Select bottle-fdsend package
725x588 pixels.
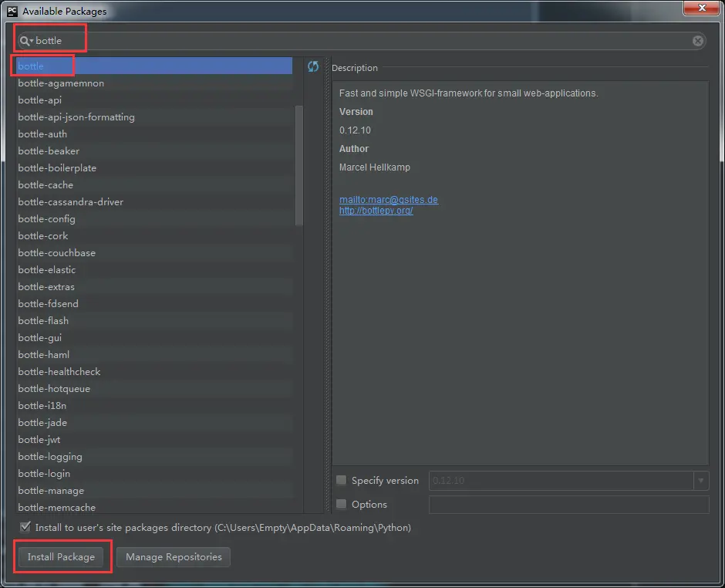click(154, 303)
